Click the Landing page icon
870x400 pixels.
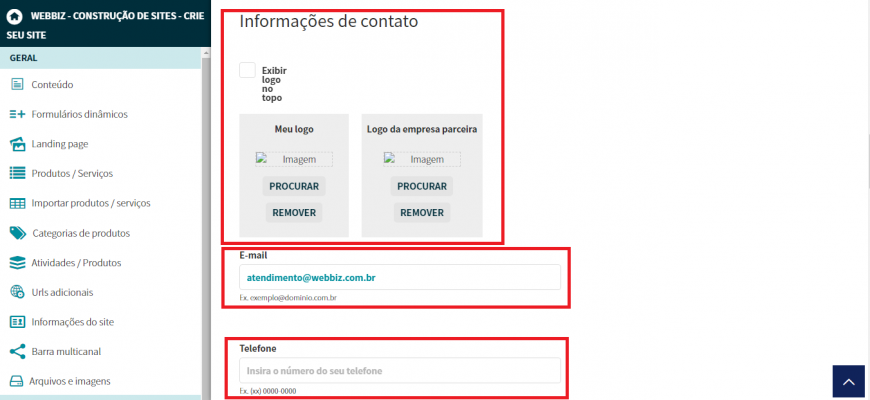click(17, 144)
